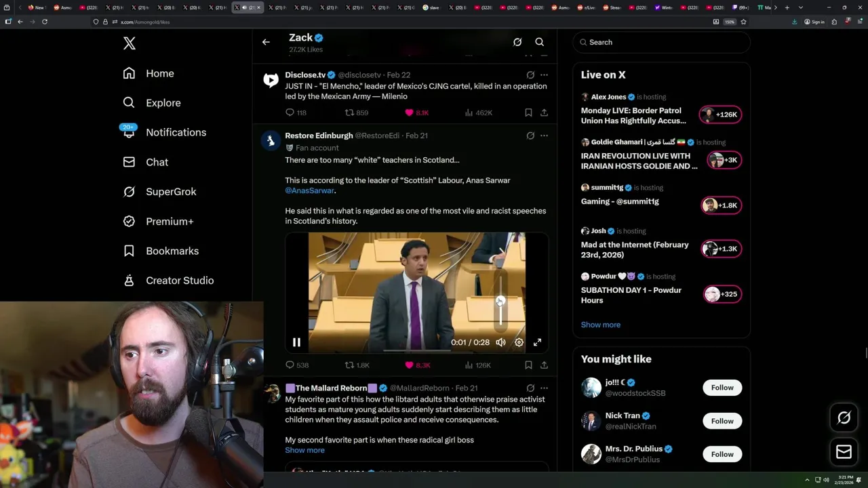Open Creator Studio in sidebar
Screen dimensions: 868x488
[169, 281]
